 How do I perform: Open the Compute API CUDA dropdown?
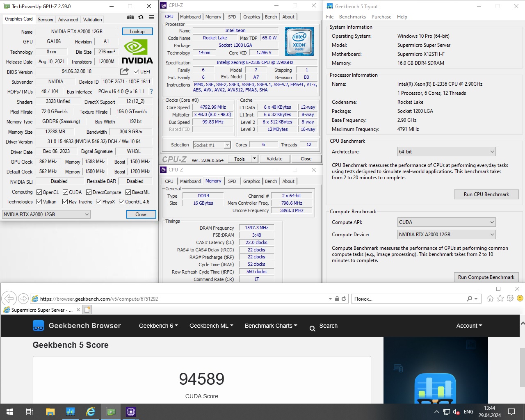pos(446,222)
